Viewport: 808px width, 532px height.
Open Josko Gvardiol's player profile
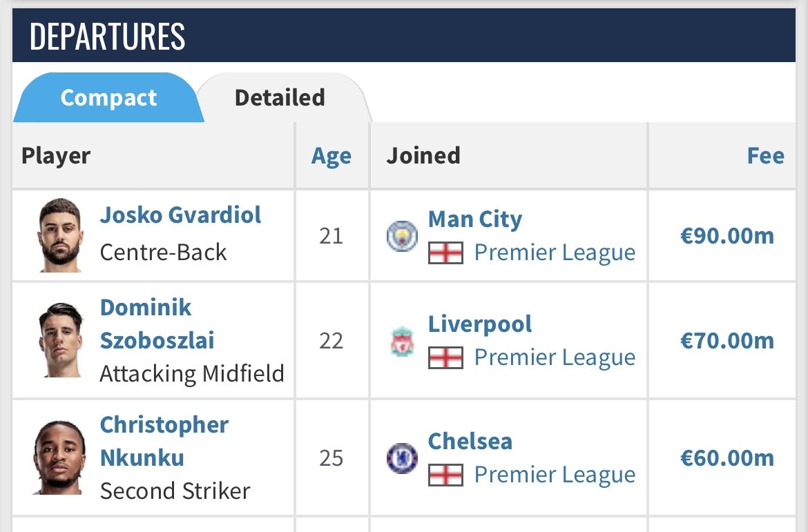180,215
